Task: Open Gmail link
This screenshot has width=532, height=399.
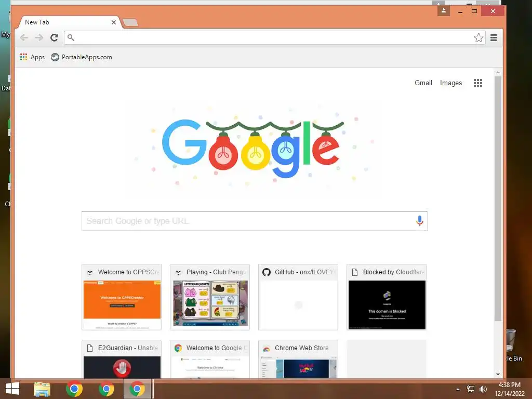Action: pos(423,83)
